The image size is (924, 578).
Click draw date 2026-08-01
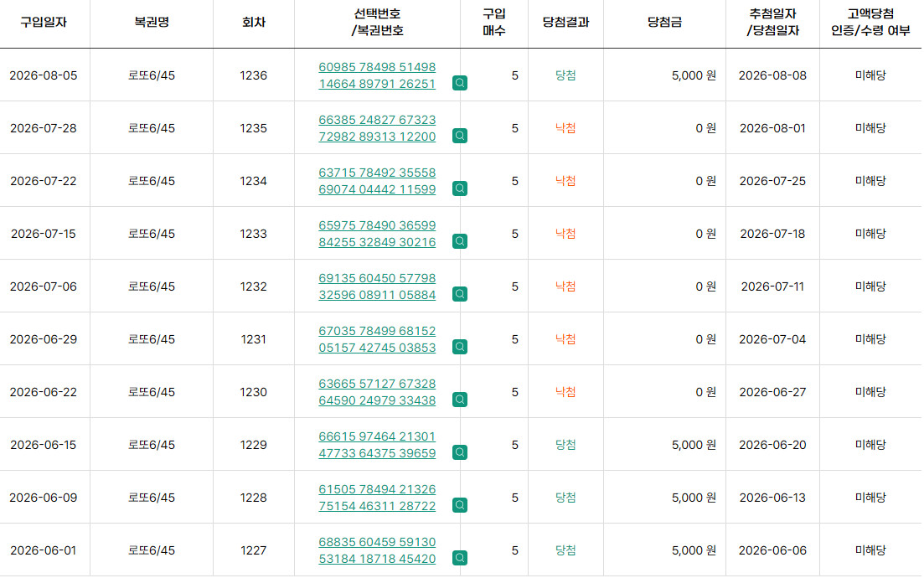coord(772,128)
